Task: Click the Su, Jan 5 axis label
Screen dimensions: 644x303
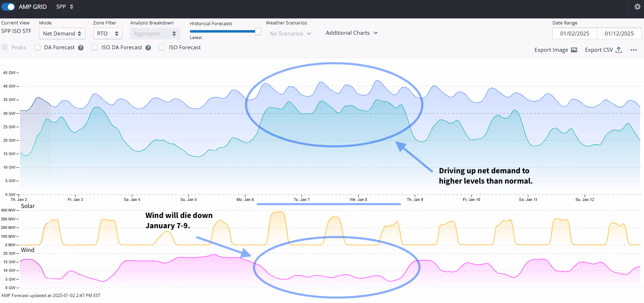Action: (188, 200)
